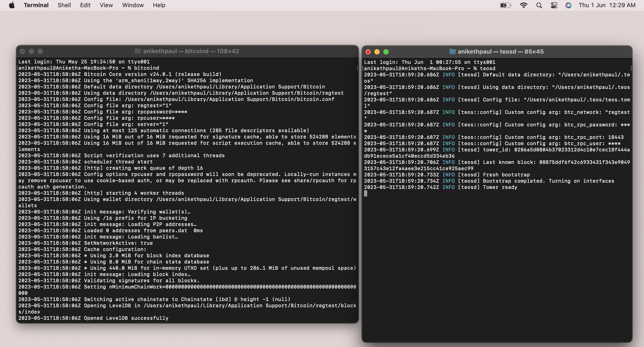Click 'Using /16 prefix for IP bucketing'
Viewport: 644px width, 347px height.
click(x=103, y=218)
